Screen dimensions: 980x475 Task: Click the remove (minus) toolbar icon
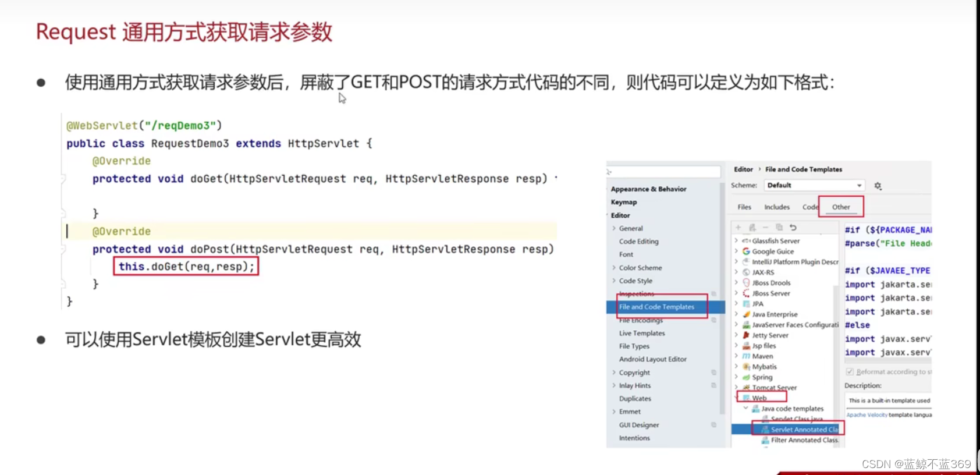[765, 228]
